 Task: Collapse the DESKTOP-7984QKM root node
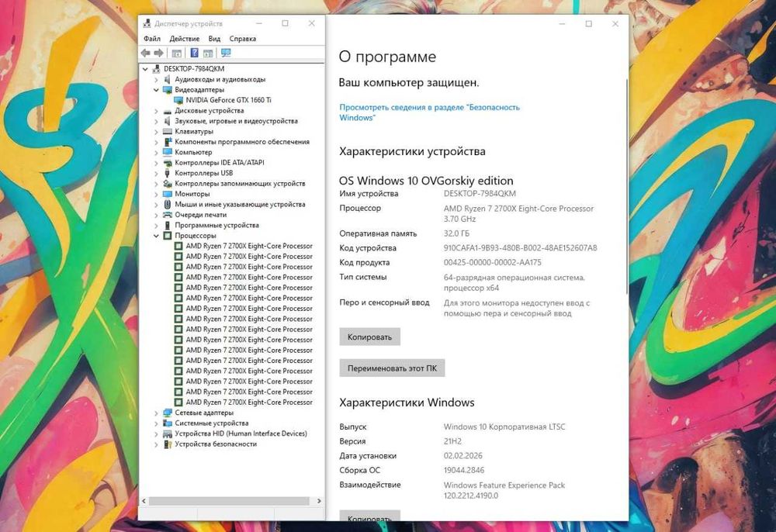click(145, 69)
